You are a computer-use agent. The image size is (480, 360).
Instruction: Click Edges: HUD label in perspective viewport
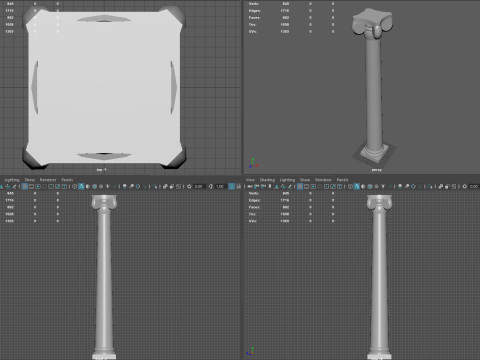click(254, 11)
